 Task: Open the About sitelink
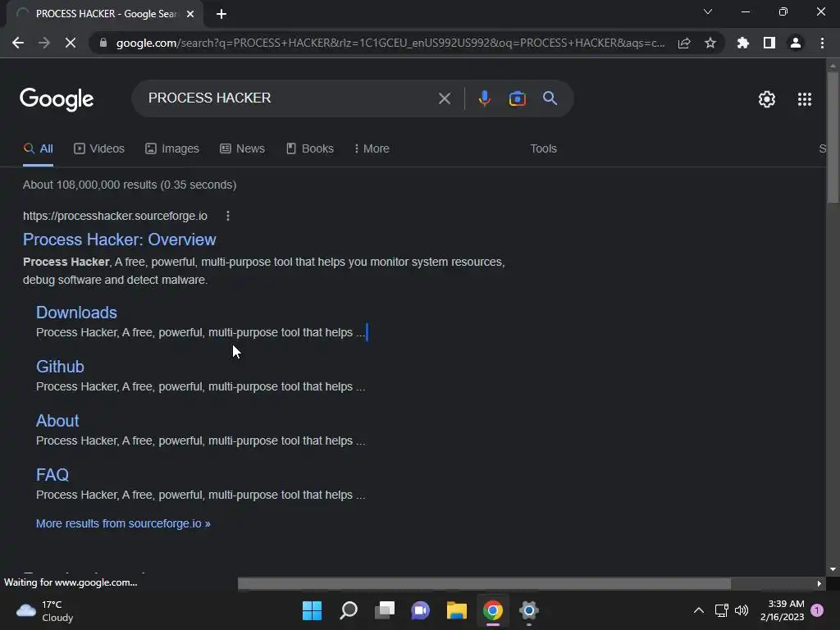[57, 421]
